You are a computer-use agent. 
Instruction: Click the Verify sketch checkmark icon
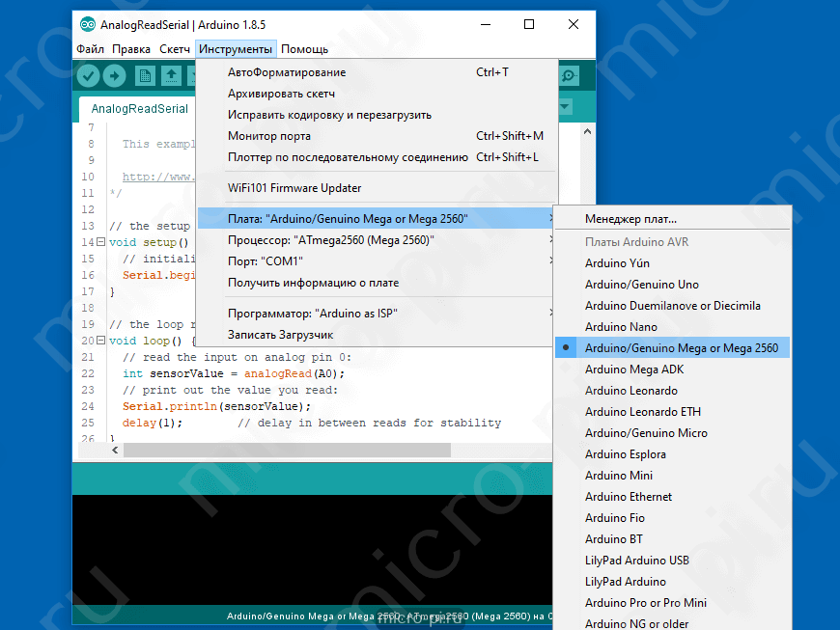click(89, 76)
